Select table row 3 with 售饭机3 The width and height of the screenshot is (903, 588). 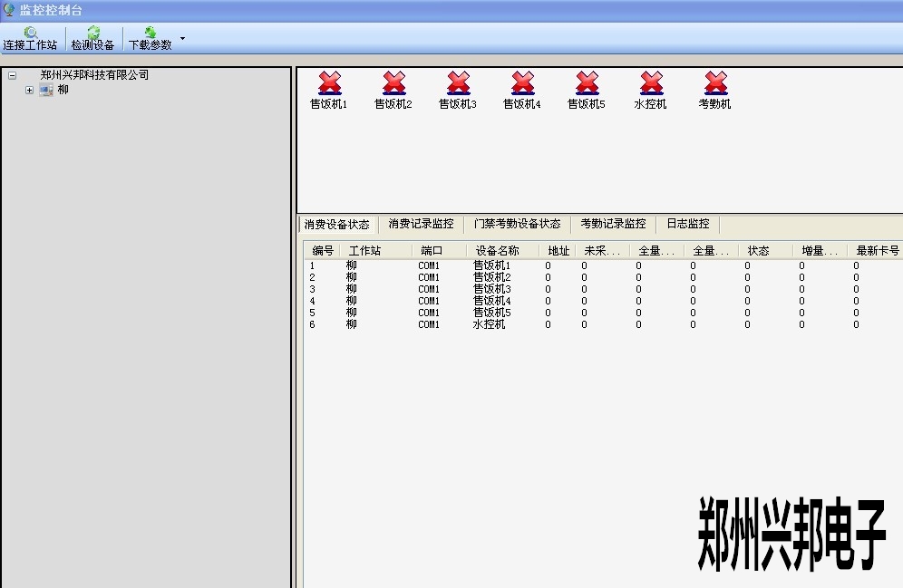coord(603,289)
